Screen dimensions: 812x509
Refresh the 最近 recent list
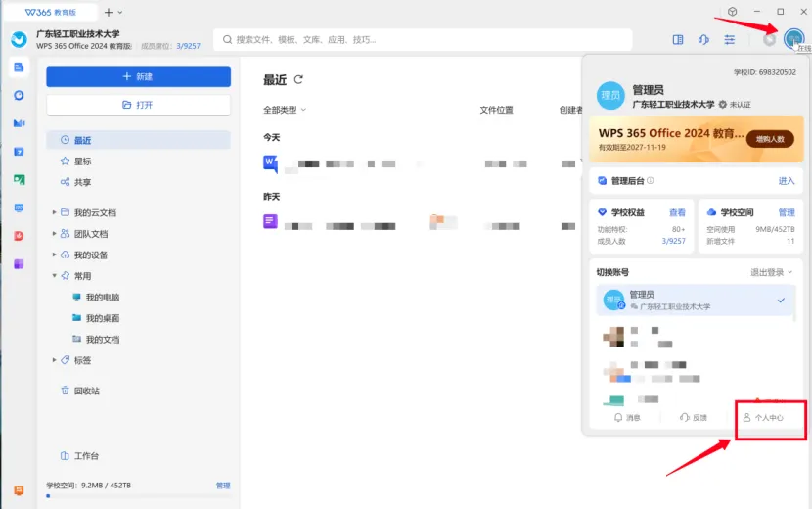coord(298,80)
